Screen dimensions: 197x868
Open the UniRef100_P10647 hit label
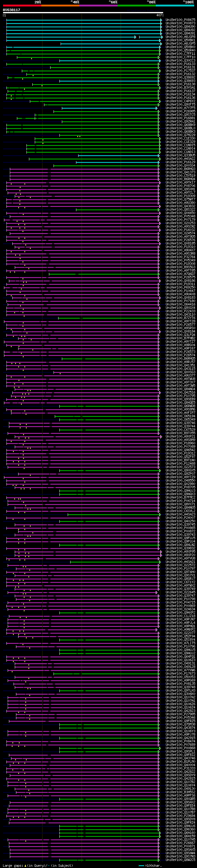click(x=180, y=291)
